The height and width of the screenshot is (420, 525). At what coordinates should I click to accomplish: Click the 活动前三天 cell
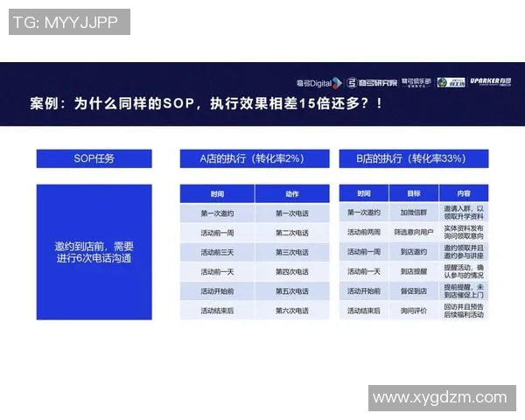(217, 252)
